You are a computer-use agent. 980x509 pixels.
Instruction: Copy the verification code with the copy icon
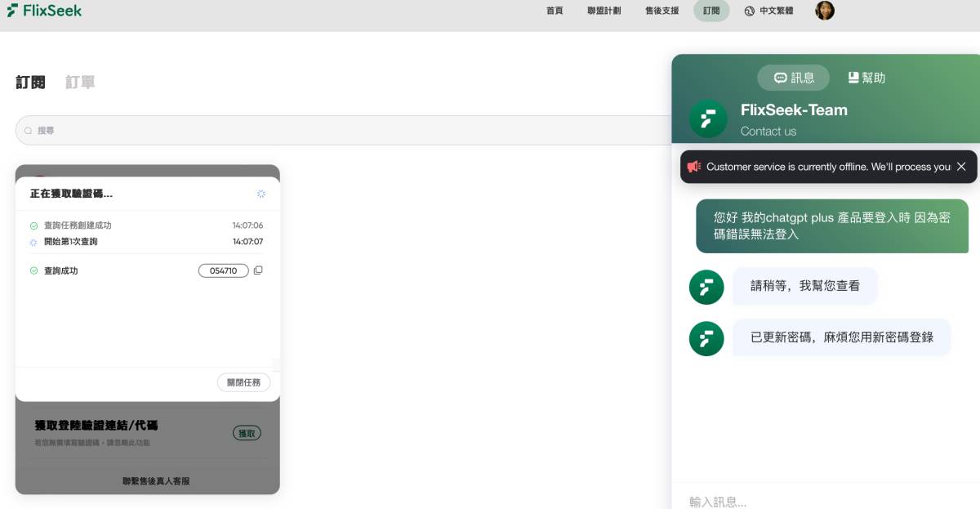pyautogui.click(x=258, y=270)
